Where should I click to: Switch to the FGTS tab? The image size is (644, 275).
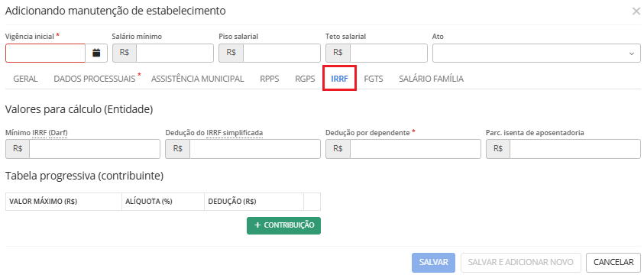[374, 79]
